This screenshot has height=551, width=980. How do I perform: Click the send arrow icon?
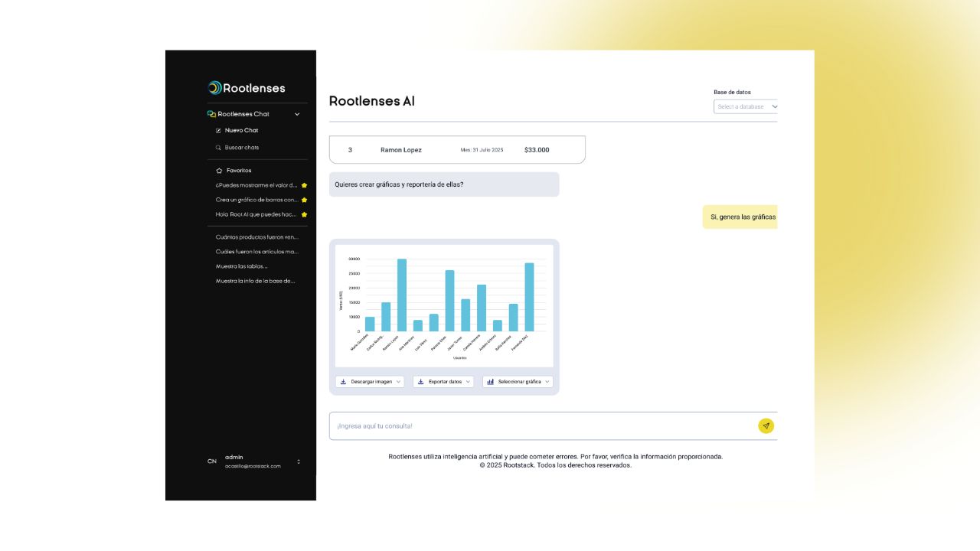(x=766, y=425)
